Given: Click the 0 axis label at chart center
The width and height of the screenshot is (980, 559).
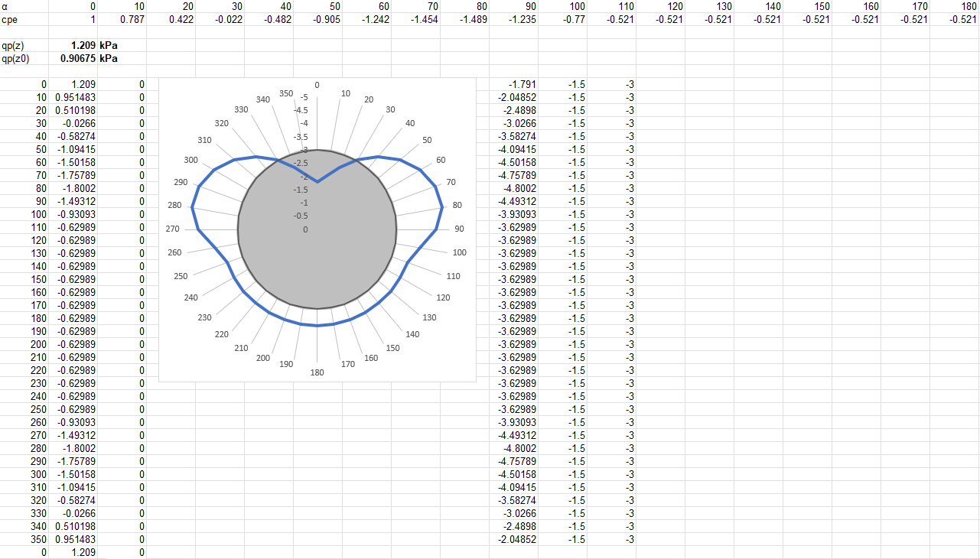Looking at the screenshot, I should (305, 229).
